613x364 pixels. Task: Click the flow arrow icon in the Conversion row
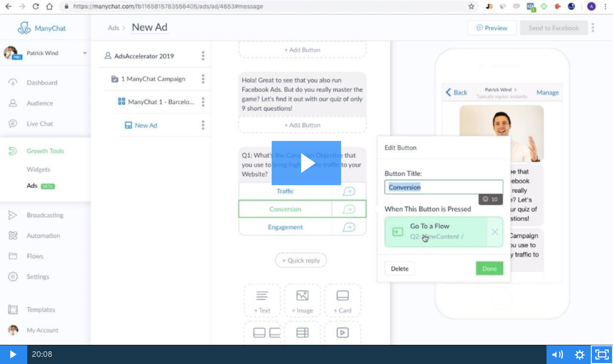349,209
